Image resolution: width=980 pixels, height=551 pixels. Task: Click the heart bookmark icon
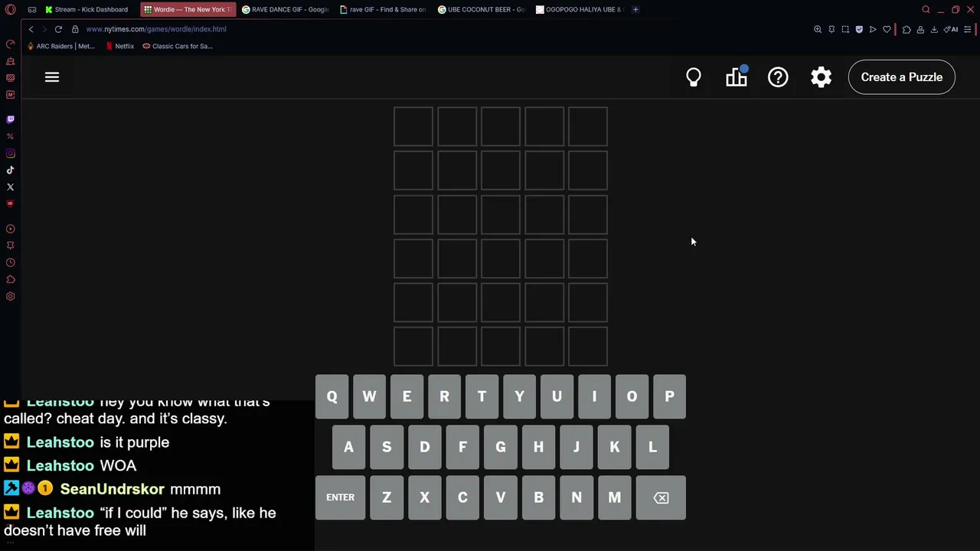[887, 29]
